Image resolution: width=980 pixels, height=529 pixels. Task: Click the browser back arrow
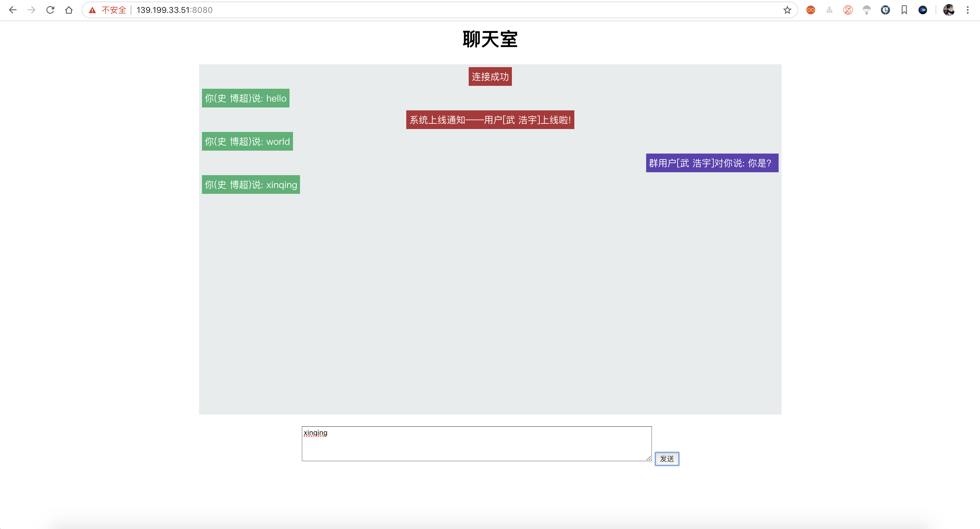point(13,10)
